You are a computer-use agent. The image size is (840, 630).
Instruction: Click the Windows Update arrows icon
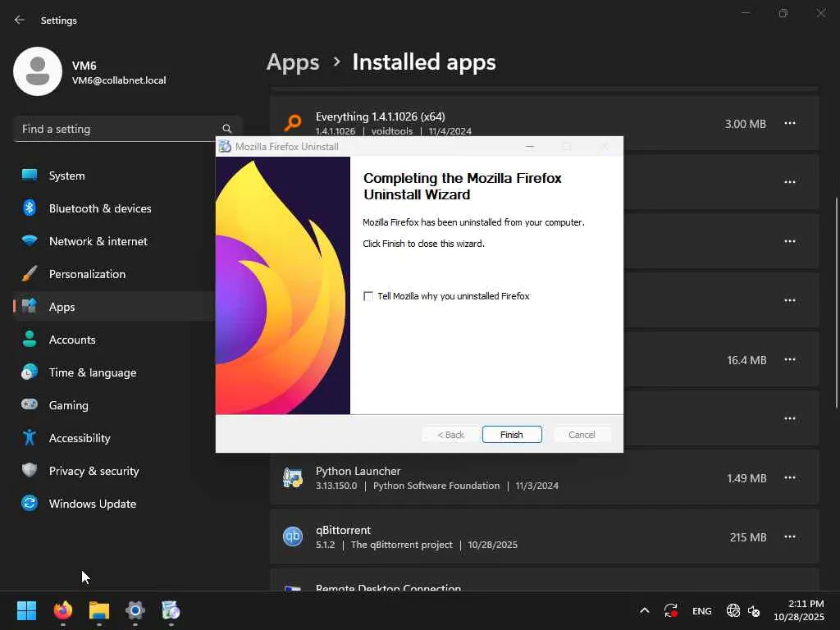click(x=30, y=503)
